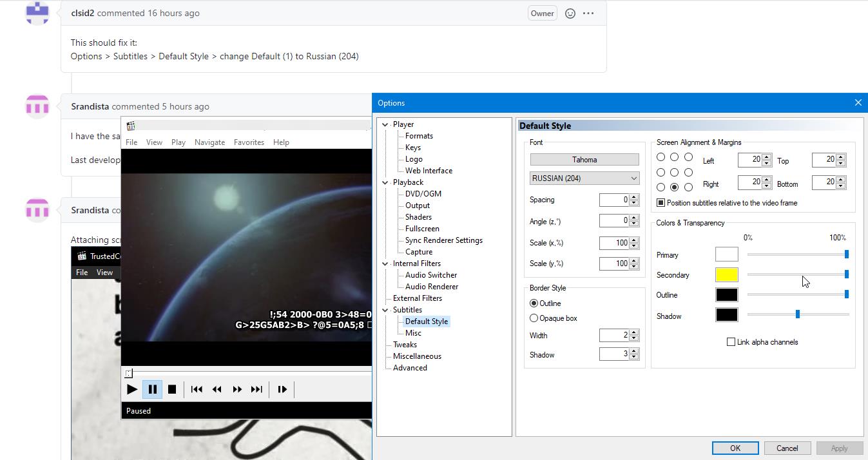Select the Opaque box border style
The image size is (868, 460).
pyautogui.click(x=534, y=318)
